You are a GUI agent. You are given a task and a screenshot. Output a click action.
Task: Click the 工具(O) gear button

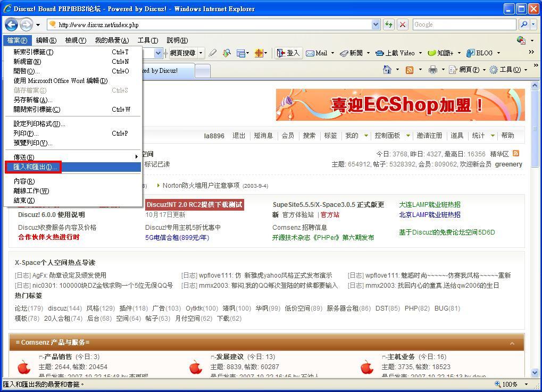point(505,70)
